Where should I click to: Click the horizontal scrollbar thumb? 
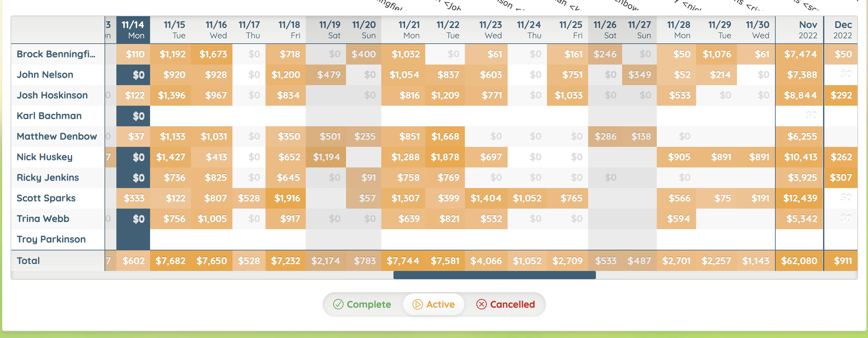pos(494,275)
